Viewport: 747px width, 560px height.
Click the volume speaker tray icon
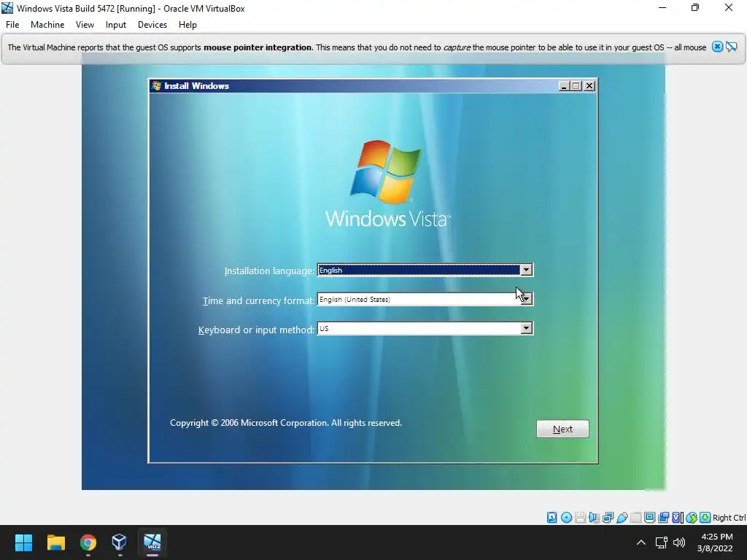pos(679,542)
